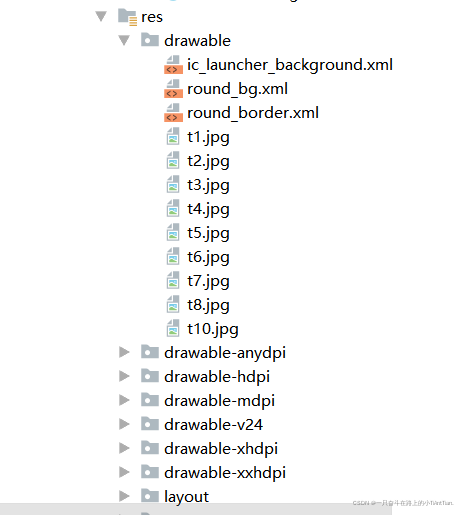Click the round_bg.xml XML file icon
The height and width of the screenshot is (515, 469).
(173, 89)
